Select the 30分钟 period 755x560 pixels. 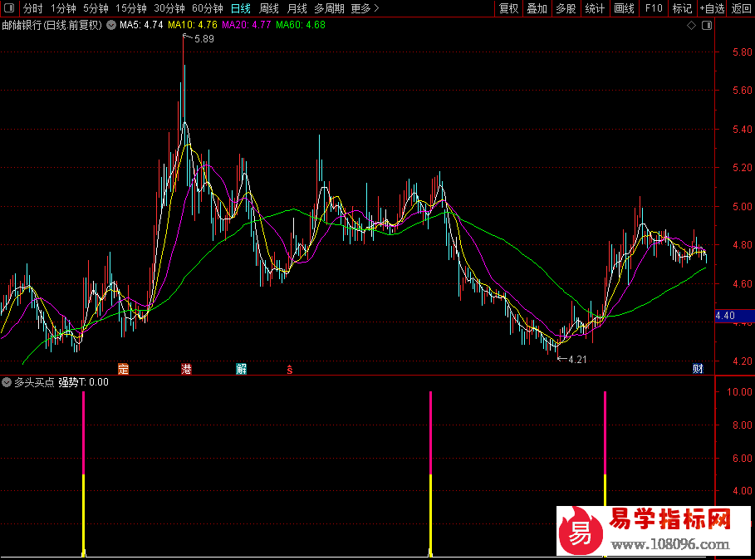[x=169, y=8]
